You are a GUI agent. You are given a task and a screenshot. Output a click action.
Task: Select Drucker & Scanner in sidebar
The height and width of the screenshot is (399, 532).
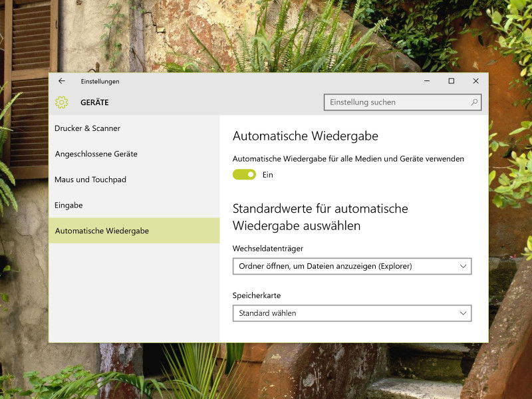point(134,128)
